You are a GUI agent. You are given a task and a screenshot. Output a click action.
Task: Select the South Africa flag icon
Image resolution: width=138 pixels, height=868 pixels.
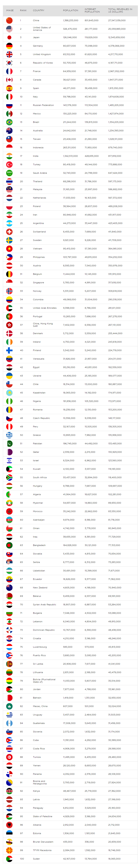[x=9, y=477]
